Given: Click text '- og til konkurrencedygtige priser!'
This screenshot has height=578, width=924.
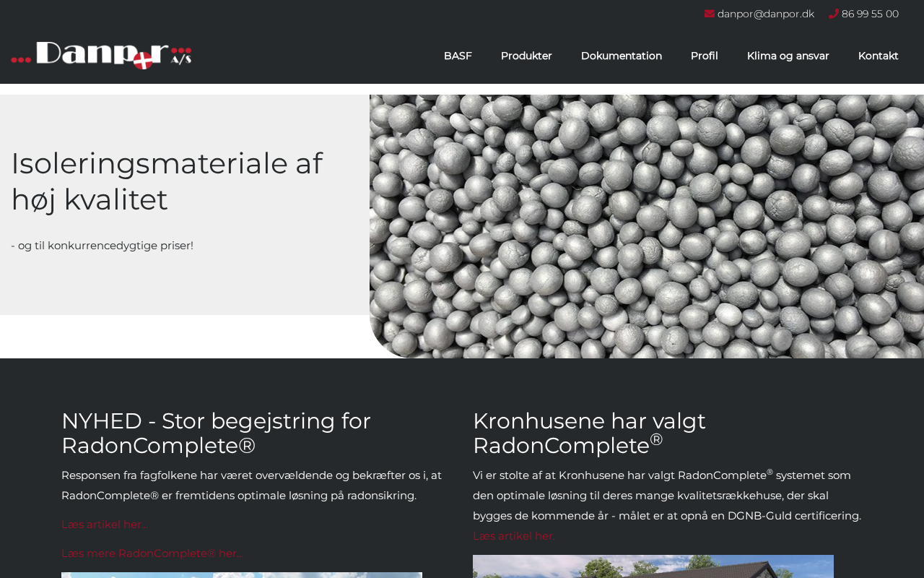Looking at the screenshot, I should [102, 246].
